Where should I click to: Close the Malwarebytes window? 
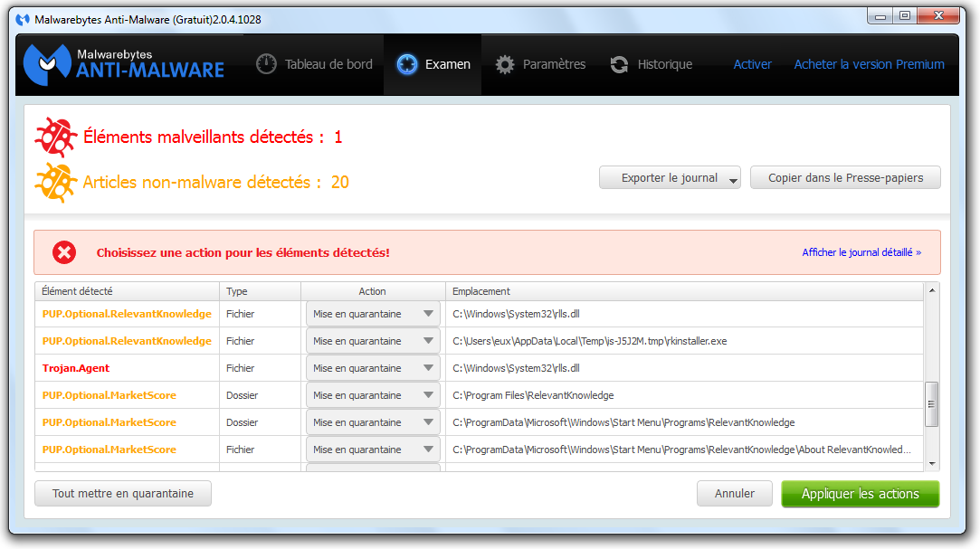938,15
